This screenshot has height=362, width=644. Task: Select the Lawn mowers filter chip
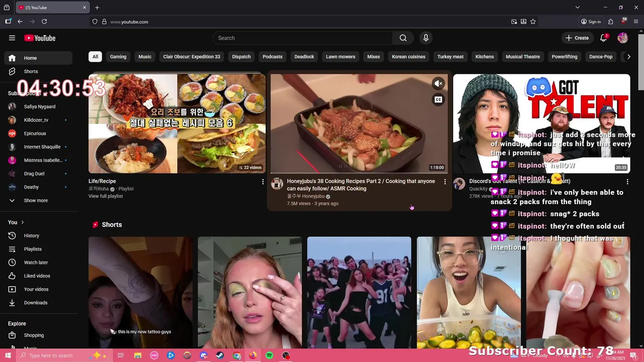[341, 57]
